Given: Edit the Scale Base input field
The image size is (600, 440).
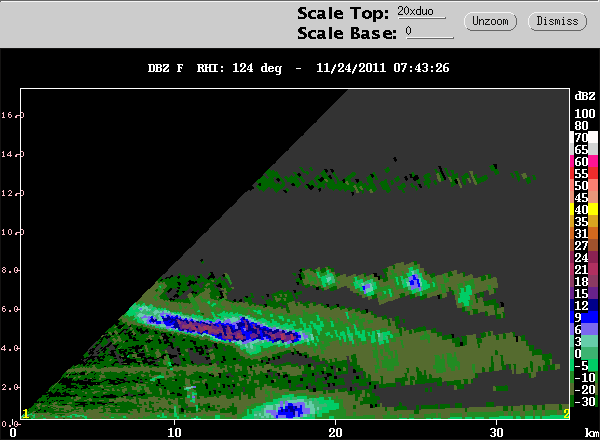Looking at the screenshot, I should pyautogui.click(x=429, y=32).
